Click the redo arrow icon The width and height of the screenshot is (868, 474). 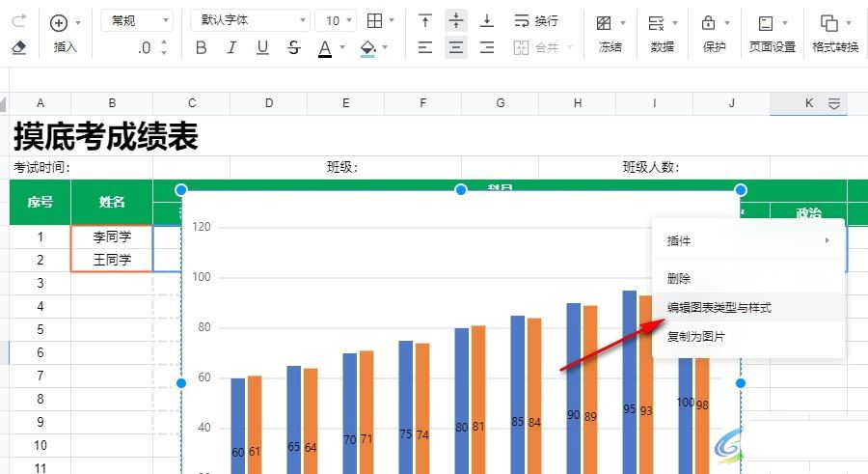[x=19, y=21]
